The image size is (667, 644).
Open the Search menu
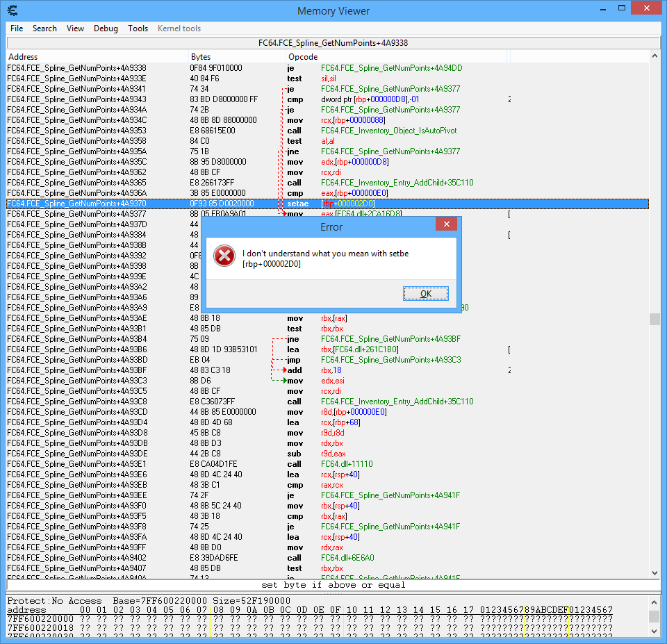tap(44, 28)
